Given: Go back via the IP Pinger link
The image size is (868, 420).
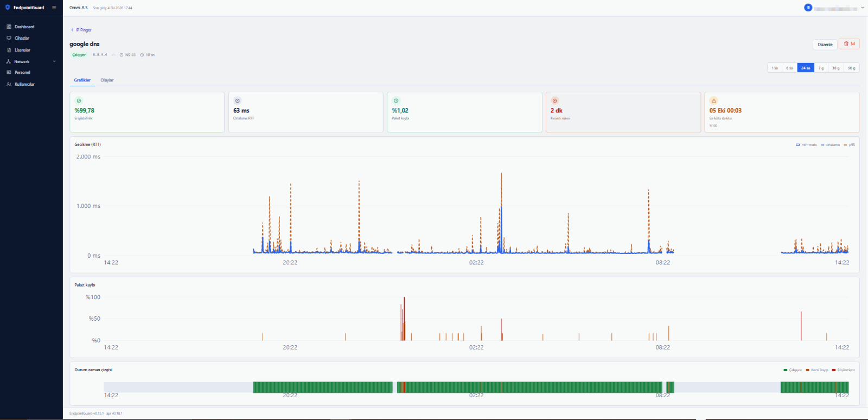Looking at the screenshot, I should (x=81, y=30).
